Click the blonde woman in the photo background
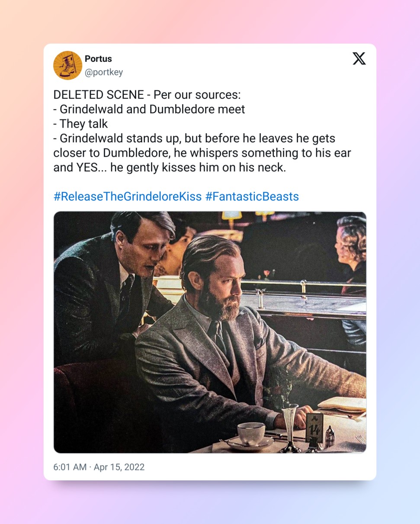Screen dimensions: 420x524 click(350, 251)
